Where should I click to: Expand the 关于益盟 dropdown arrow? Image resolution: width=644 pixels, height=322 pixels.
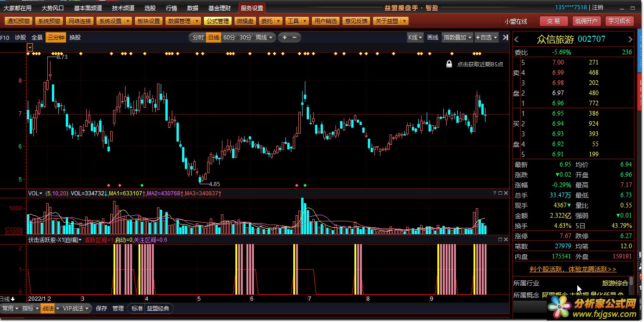click(x=404, y=21)
